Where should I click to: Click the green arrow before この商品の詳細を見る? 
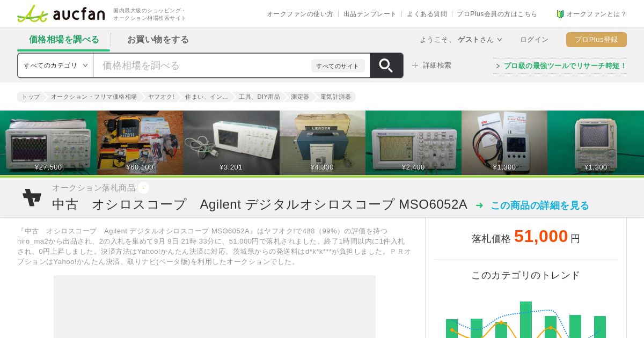point(479,205)
